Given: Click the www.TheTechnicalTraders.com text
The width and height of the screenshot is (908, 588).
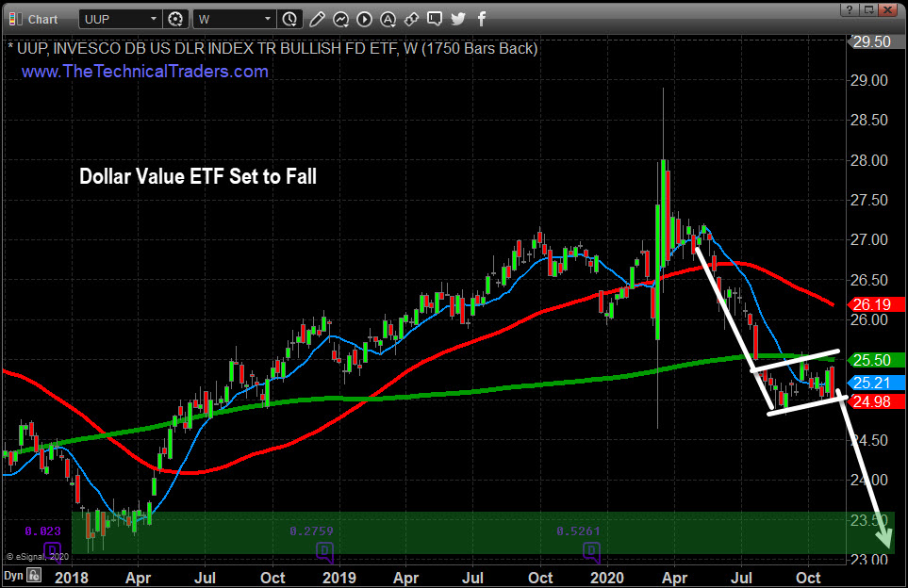Looking at the screenshot, I should click(x=145, y=72).
